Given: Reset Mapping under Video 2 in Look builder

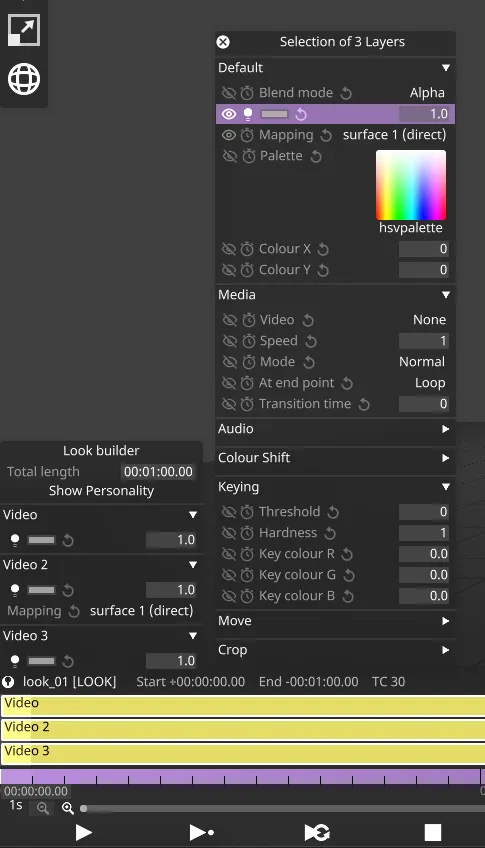Looking at the screenshot, I should click(x=75, y=612).
